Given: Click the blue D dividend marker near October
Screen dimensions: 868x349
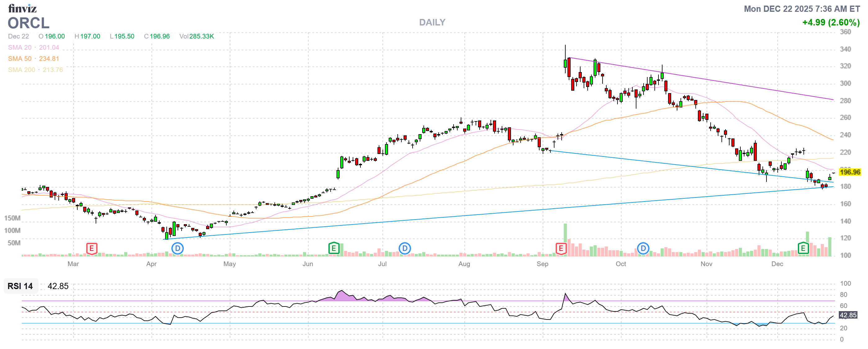Looking at the screenshot, I should pyautogui.click(x=643, y=249).
